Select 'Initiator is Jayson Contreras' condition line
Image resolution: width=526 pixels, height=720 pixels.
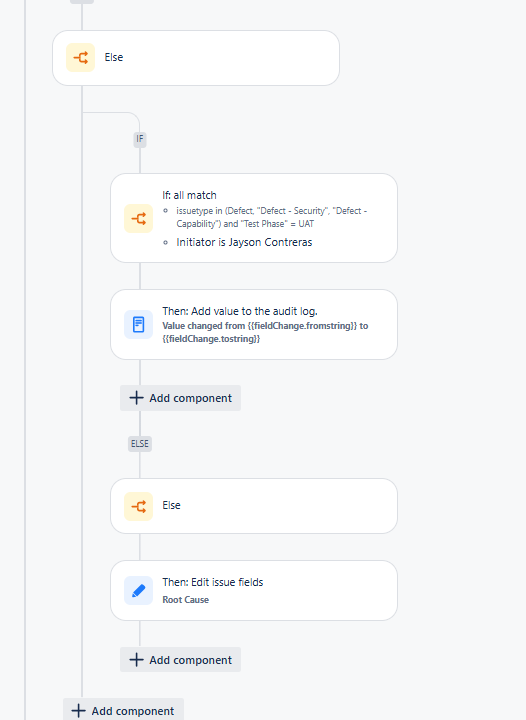(x=244, y=242)
